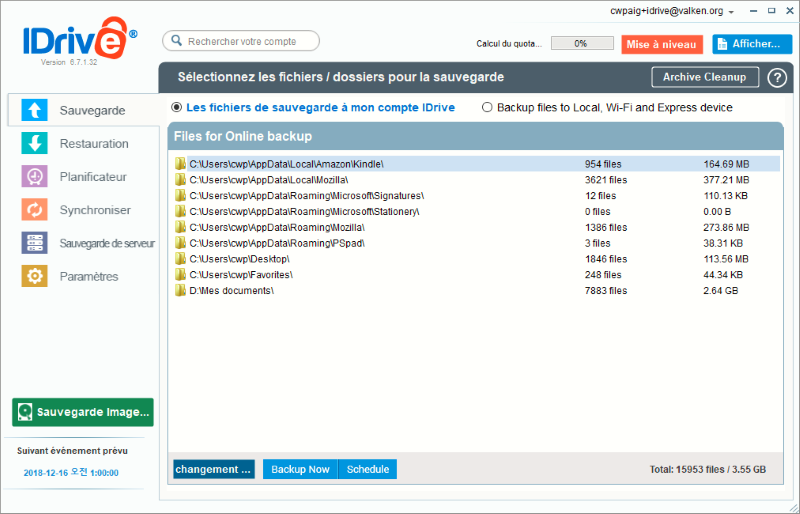
Task: Click the 0% quota progress bar
Action: tap(582, 43)
